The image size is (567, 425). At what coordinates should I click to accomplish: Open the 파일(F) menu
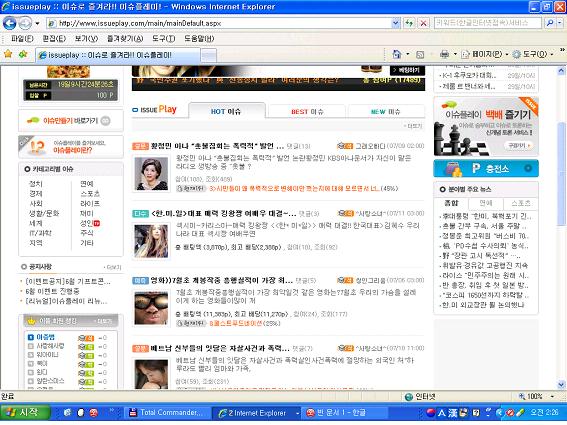click(22, 38)
